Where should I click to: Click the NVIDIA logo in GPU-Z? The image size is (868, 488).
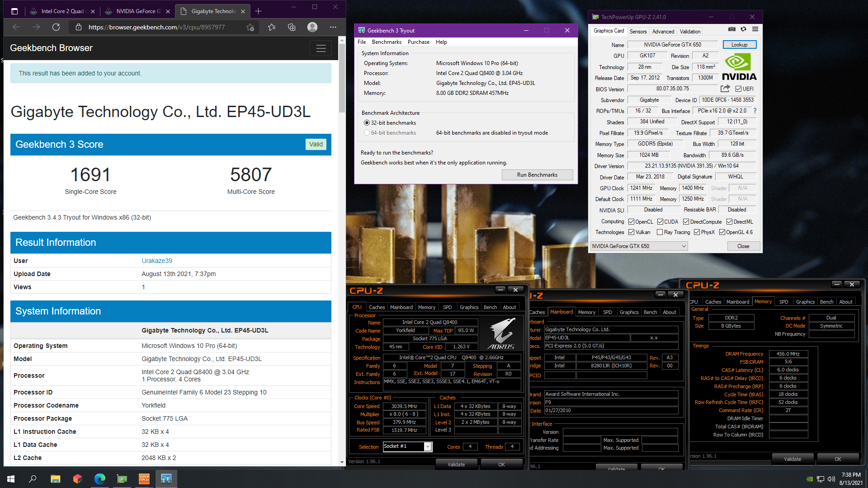(739, 67)
